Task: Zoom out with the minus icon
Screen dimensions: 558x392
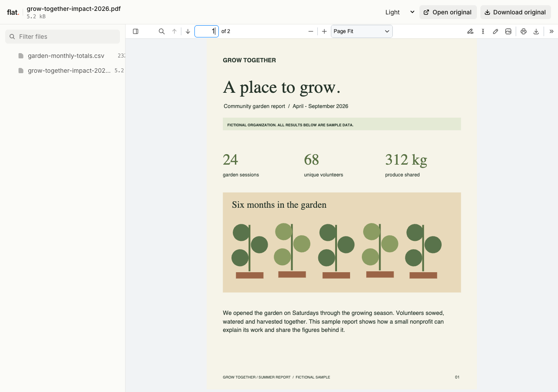Action: pyautogui.click(x=311, y=31)
